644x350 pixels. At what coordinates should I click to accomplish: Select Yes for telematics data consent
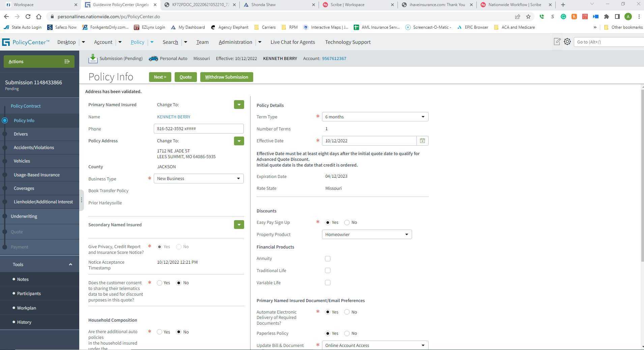click(159, 283)
